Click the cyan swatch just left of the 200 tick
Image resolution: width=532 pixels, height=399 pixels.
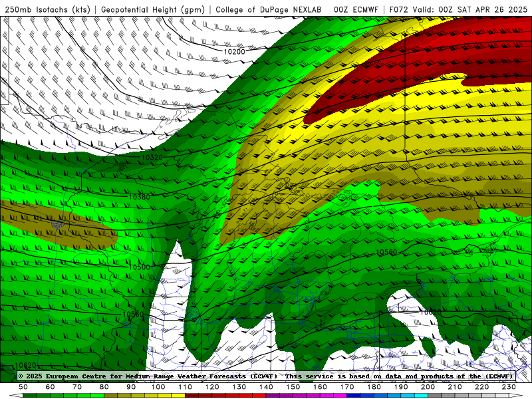[x=421, y=396]
